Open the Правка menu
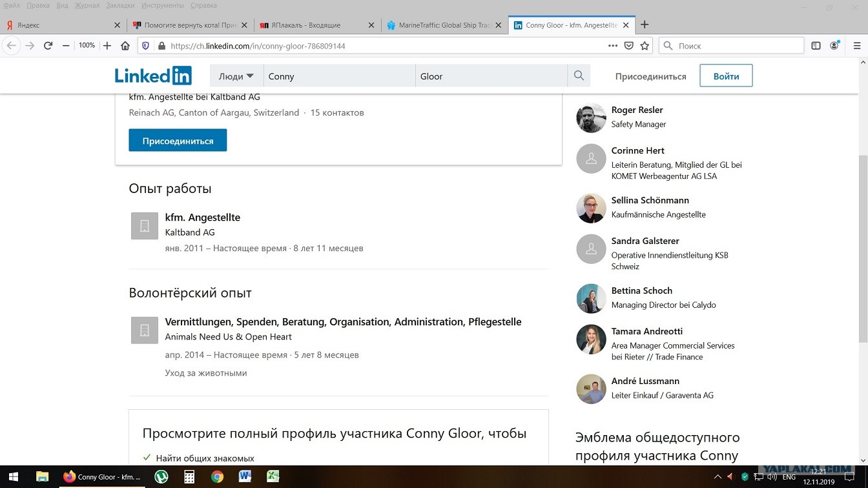 [x=38, y=6]
